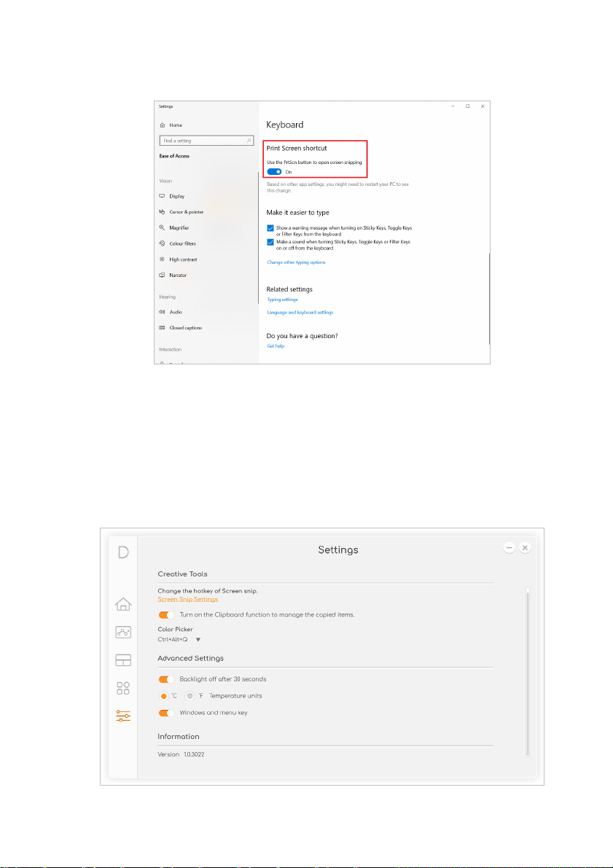This screenshot has width=613, height=868.
Task: Open the home icon in the left sidebar
Action: tap(123, 603)
